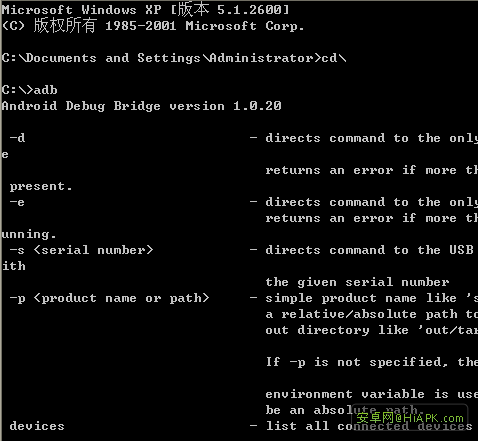
Task: Click the word 'present.'
Action: pyautogui.click(x=41, y=186)
